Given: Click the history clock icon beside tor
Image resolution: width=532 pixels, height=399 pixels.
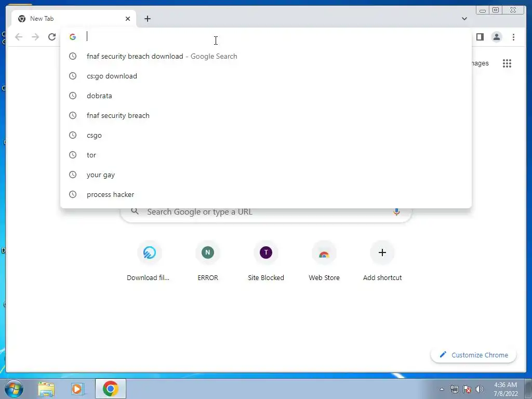Looking at the screenshot, I should [x=73, y=155].
